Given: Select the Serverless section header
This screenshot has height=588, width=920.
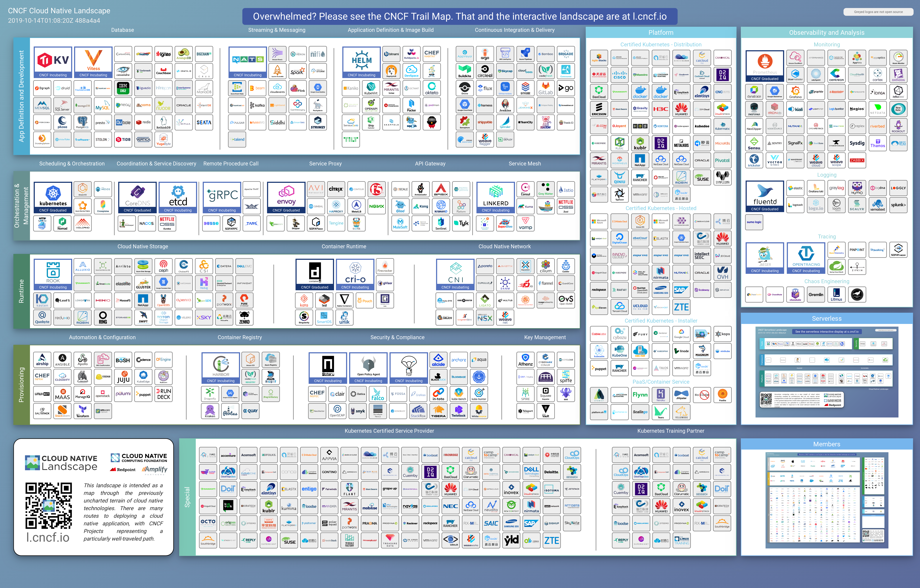Looking at the screenshot, I should 827,318.
